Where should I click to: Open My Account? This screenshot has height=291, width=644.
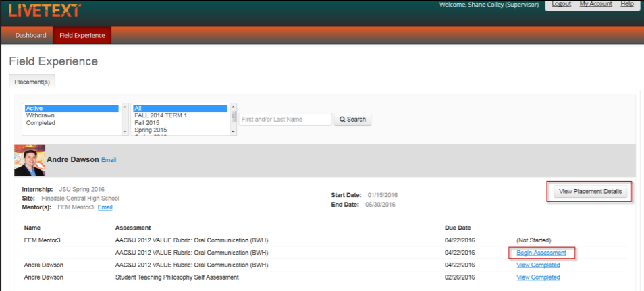tap(595, 3)
